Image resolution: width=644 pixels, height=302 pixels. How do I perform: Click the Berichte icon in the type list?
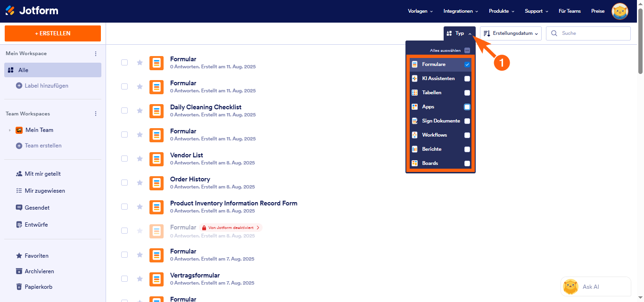click(x=415, y=149)
